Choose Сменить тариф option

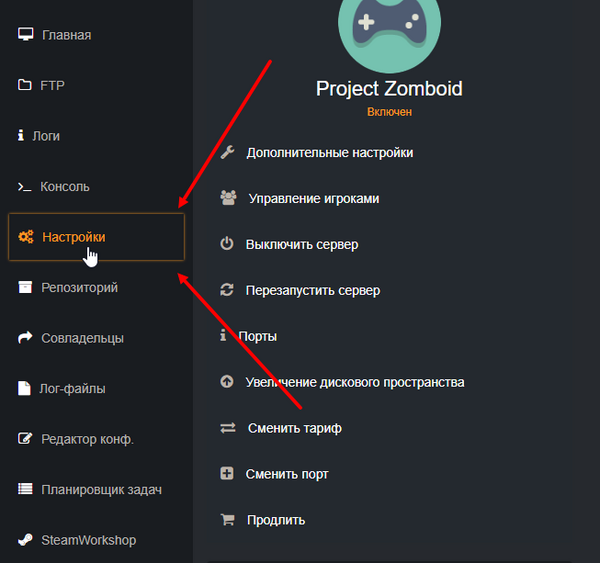[295, 428]
